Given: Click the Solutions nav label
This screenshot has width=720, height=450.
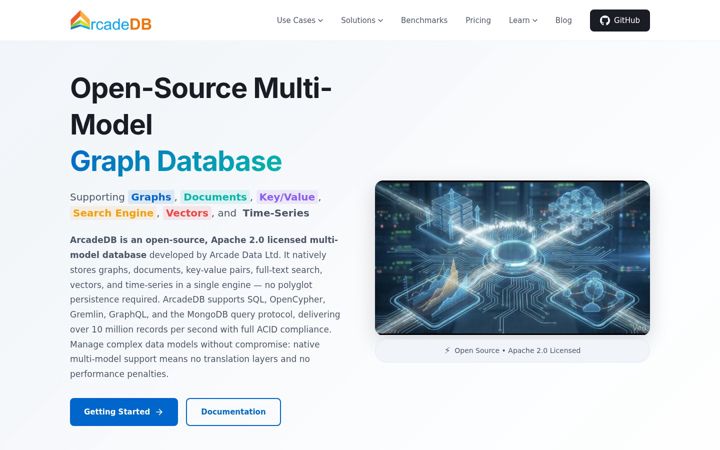Looking at the screenshot, I should click(358, 20).
